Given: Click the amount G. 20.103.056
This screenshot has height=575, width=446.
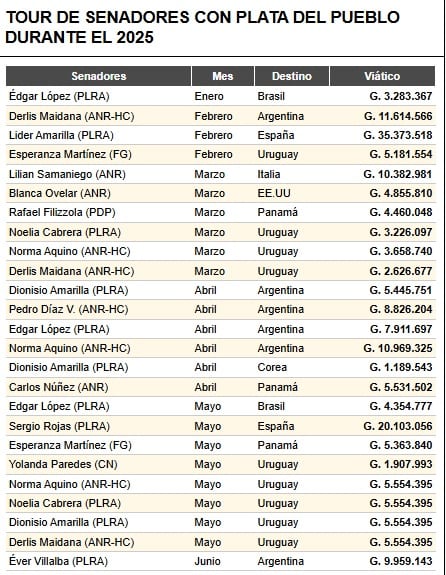Looking at the screenshot, I should [398, 426].
